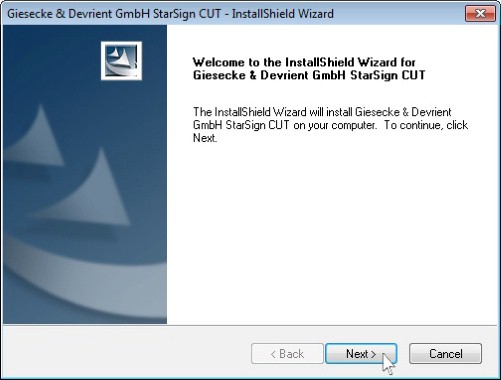This screenshot has height=380, width=501.
Task: Click 'GmbH StarSign CUT' in body text
Action: [241, 125]
